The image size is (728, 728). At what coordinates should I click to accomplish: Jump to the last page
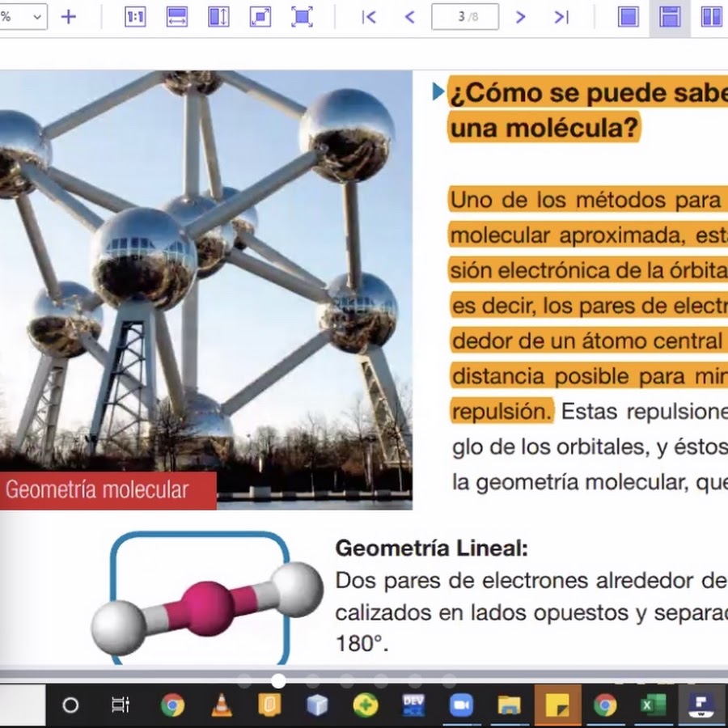point(561,17)
